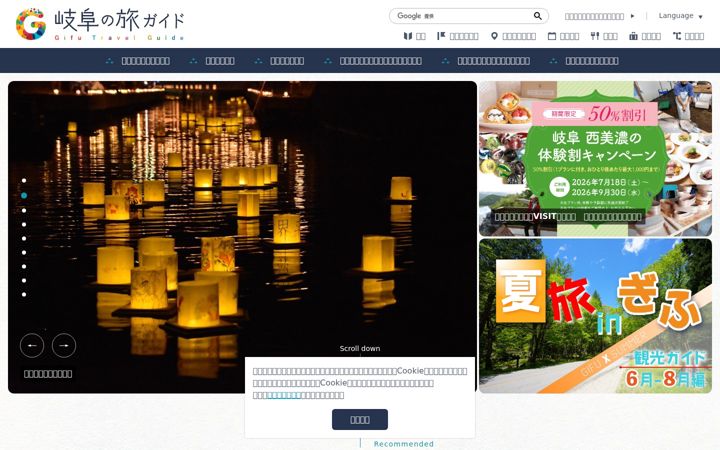Image resolution: width=720 pixels, height=450 pixels.
Task: Click the slide caption below the arrow buttons
Action: click(x=48, y=374)
